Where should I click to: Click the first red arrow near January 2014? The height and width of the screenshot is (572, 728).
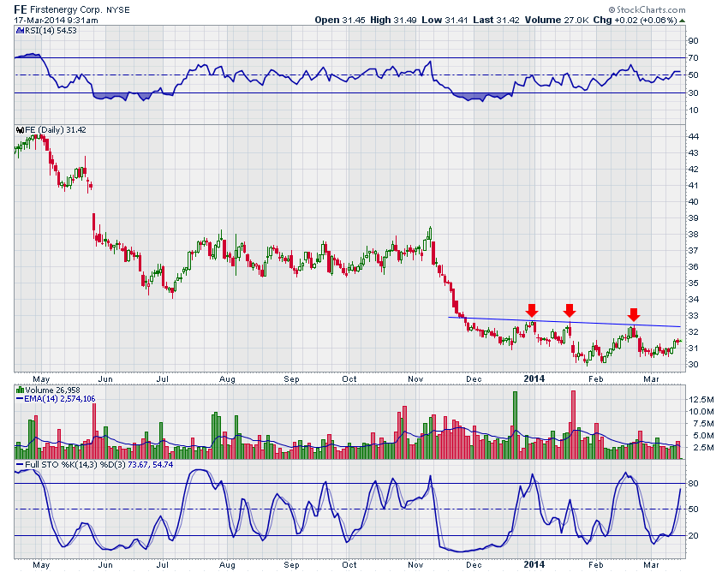pyautogui.click(x=531, y=310)
